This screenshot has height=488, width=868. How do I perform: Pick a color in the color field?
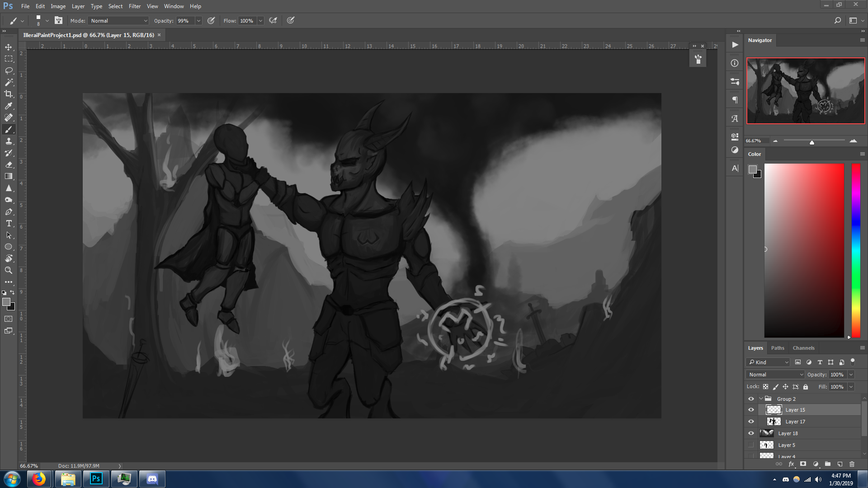coord(804,250)
